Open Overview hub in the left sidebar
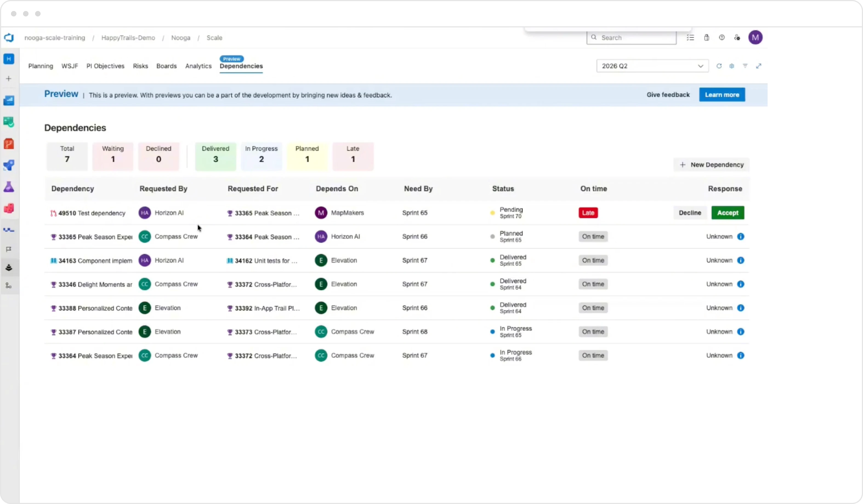Screen dimensions: 863x504 (8, 101)
